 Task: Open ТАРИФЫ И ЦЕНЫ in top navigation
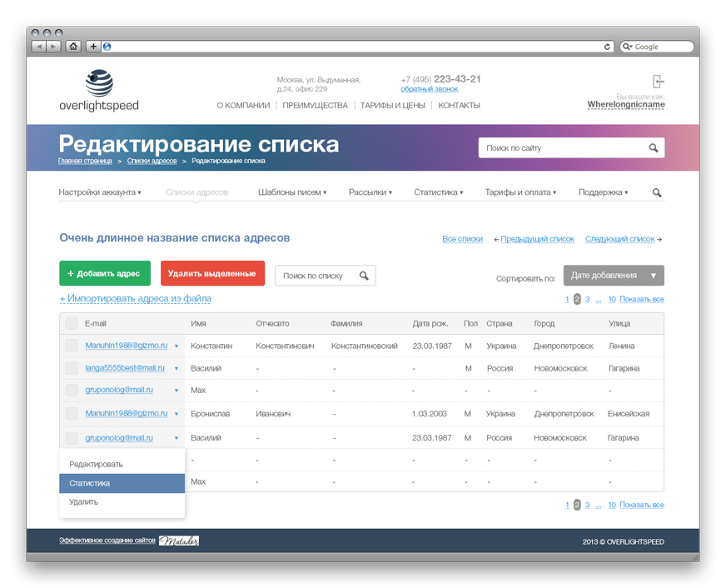pyautogui.click(x=393, y=106)
